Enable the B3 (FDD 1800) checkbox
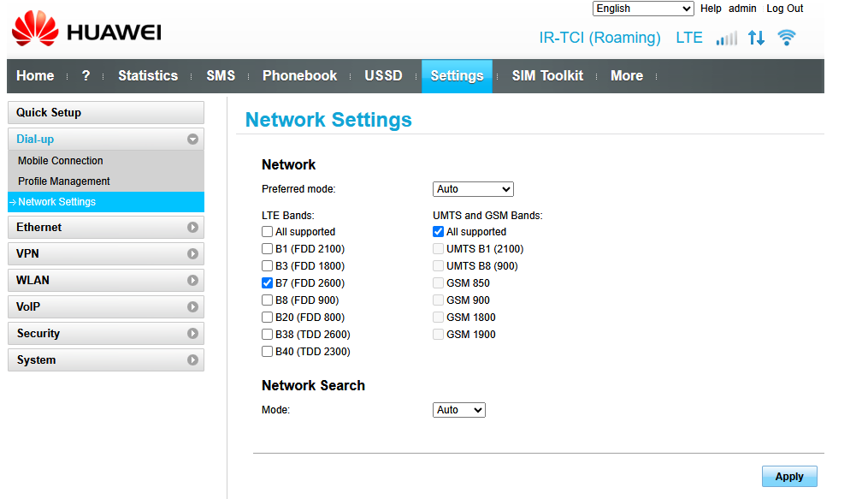 (268, 266)
